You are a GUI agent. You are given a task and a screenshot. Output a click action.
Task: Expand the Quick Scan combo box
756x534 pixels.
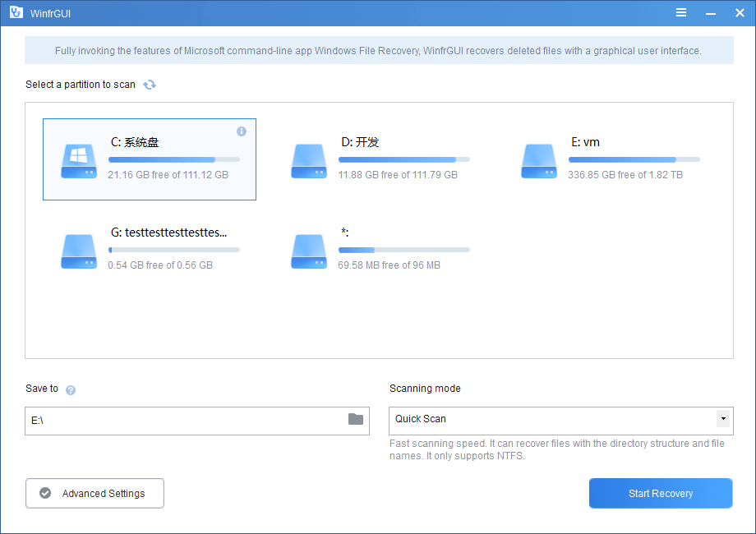pos(726,421)
